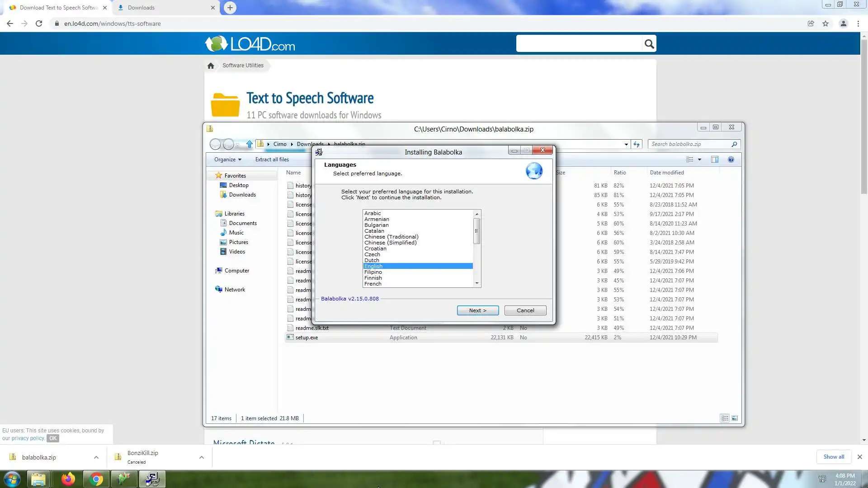Bookmark this page with star icon

pos(826,23)
